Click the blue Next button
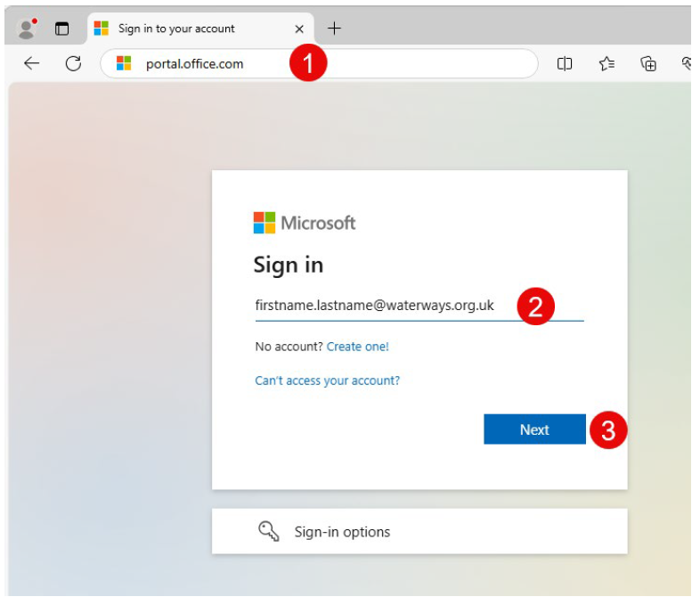This screenshot has height=605, width=700. (534, 429)
